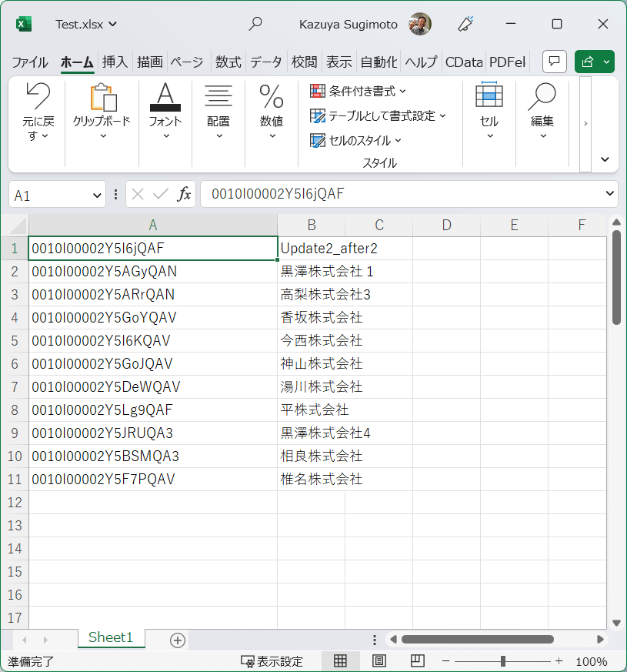The height and width of the screenshot is (672, 627).
Task: Open the pen and sparkle icon in title bar
Action: tap(465, 24)
